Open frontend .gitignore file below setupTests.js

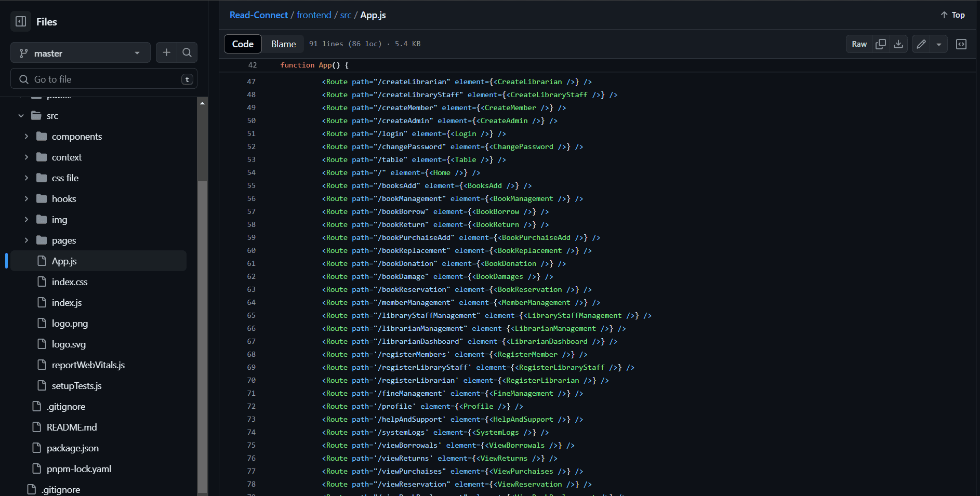click(x=66, y=407)
